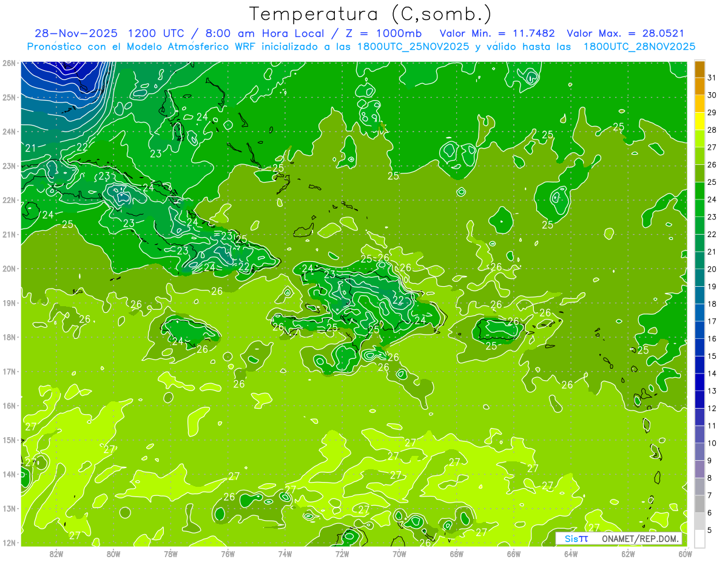Click the '80W' longitude axis label

coord(113,554)
